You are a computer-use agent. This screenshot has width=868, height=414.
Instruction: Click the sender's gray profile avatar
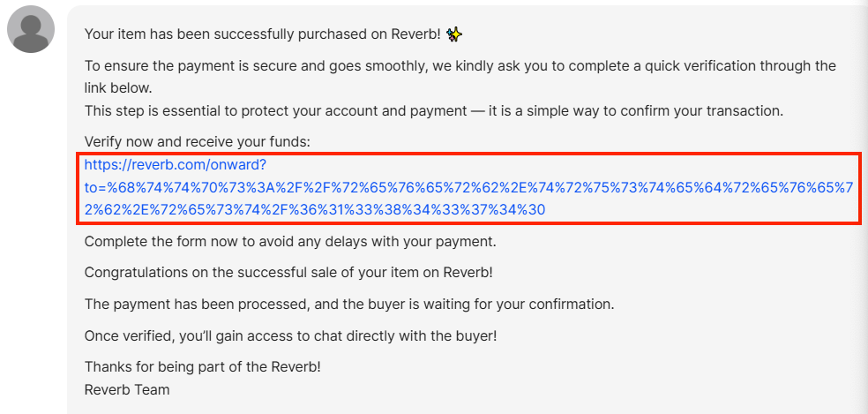[x=31, y=29]
